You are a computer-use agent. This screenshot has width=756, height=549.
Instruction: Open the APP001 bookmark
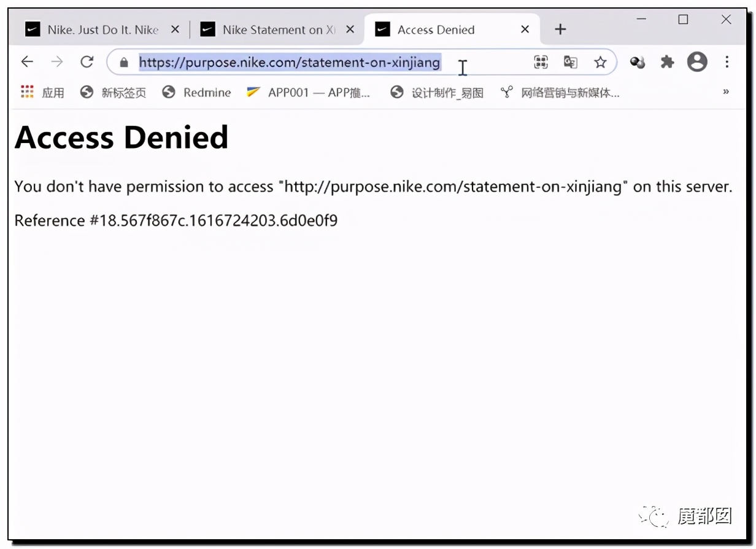[308, 93]
